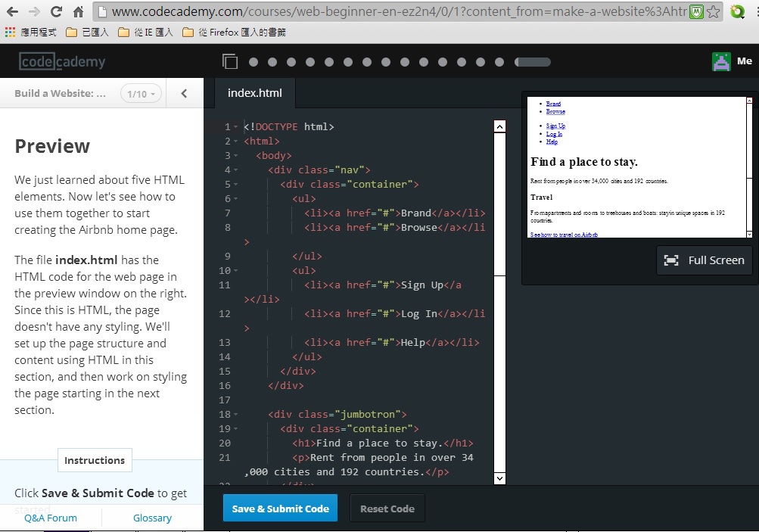Click the elongated progress bar pill

(x=533, y=62)
